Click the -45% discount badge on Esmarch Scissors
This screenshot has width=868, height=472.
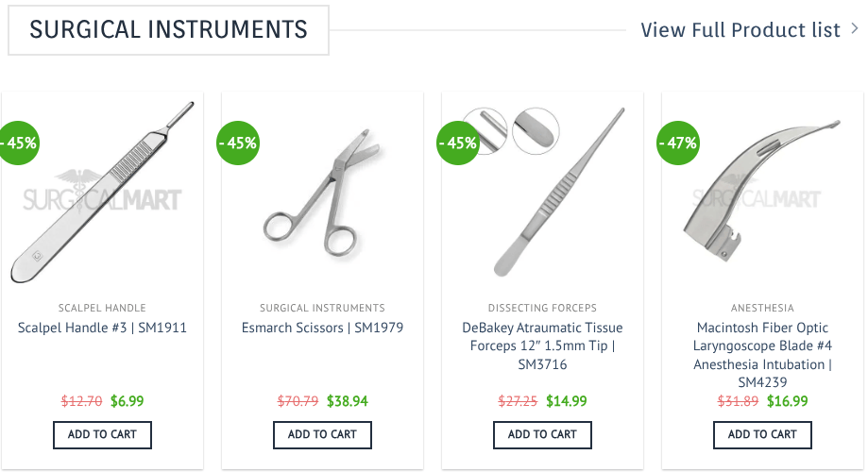click(238, 143)
